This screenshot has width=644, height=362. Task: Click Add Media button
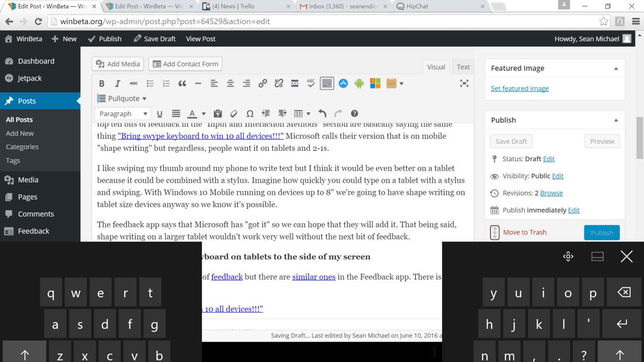118,64
